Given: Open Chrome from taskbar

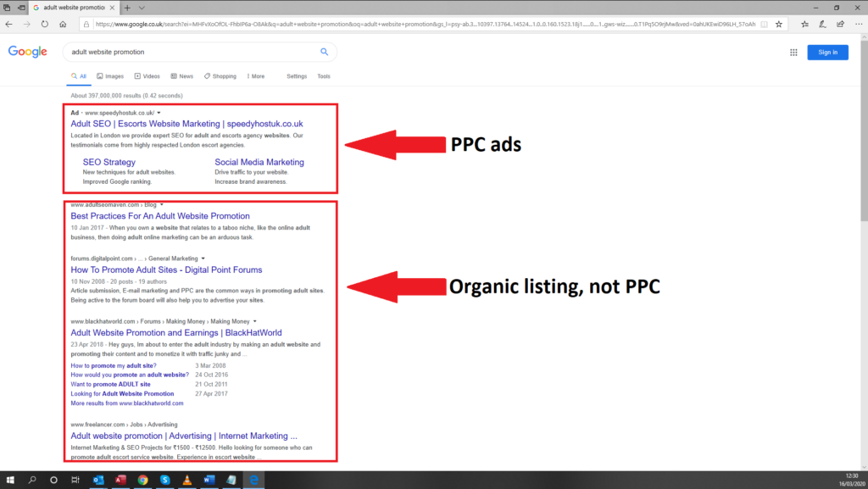Looking at the screenshot, I should pyautogui.click(x=142, y=480).
